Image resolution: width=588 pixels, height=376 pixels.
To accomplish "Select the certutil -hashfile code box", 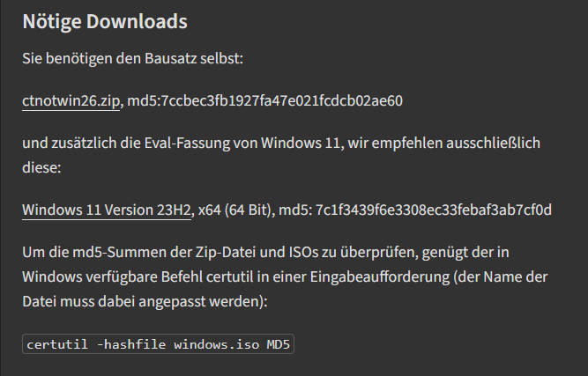I will point(159,343).
